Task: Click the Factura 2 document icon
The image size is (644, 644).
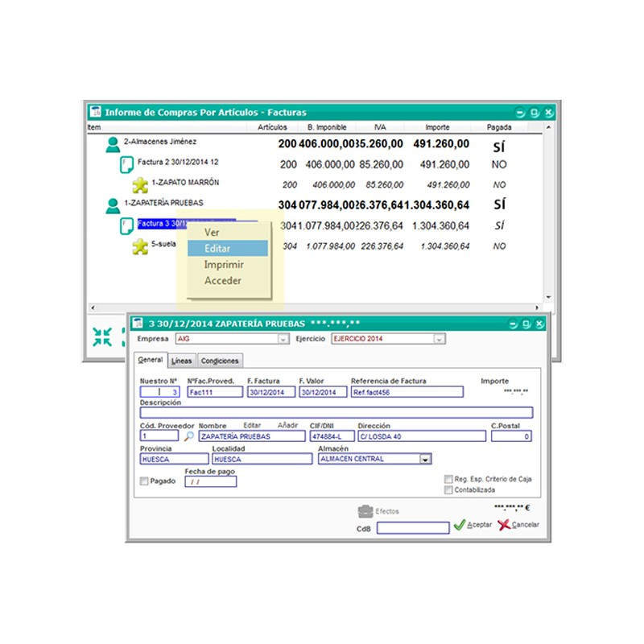Action: click(126, 164)
